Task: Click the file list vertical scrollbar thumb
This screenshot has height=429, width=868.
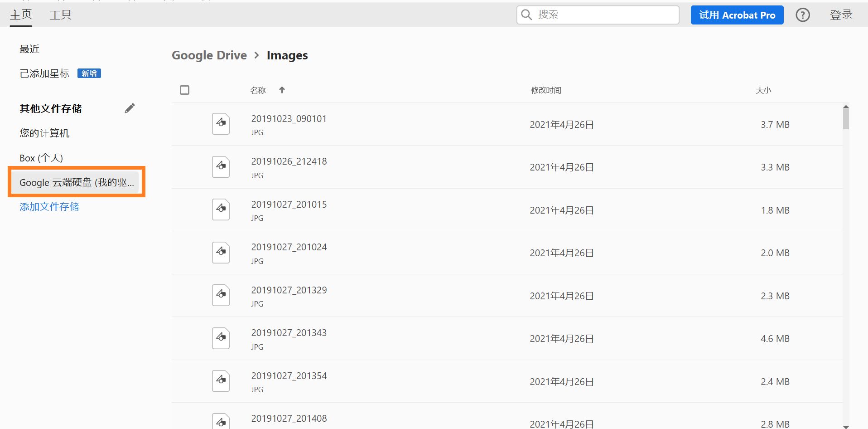Action: pos(846,120)
